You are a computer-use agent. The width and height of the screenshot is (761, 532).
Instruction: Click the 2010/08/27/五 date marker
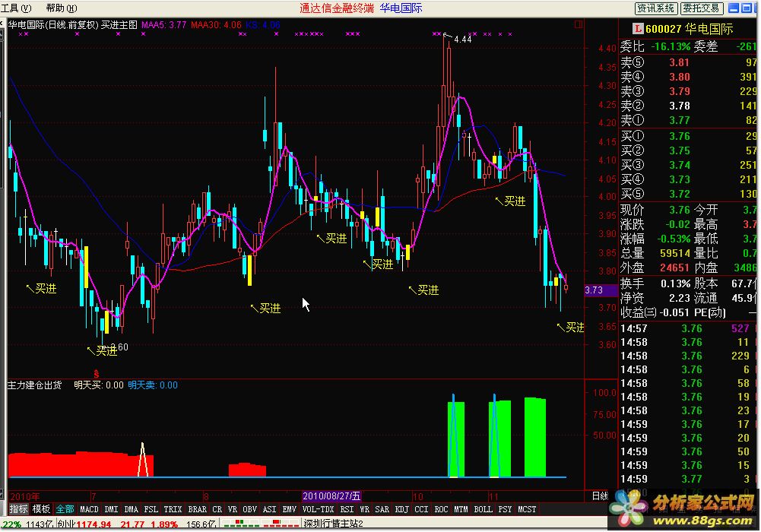pyautogui.click(x=331, y=496)
